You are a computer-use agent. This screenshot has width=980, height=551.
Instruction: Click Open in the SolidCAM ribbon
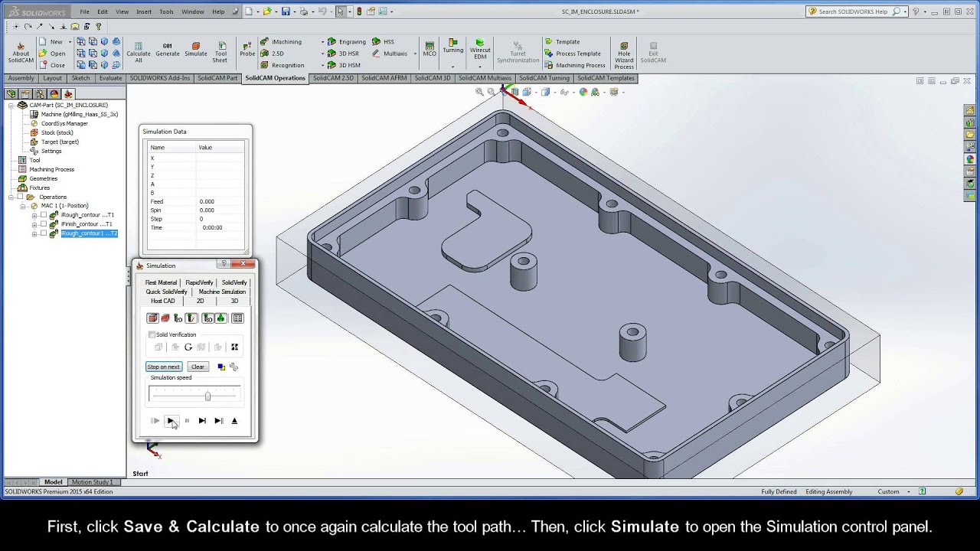point(52,54)
